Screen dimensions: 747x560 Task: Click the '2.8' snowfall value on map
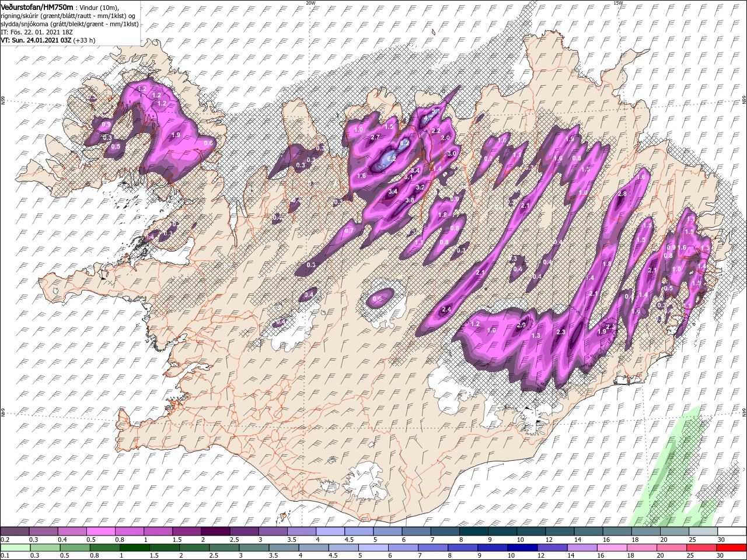(622, 194)
